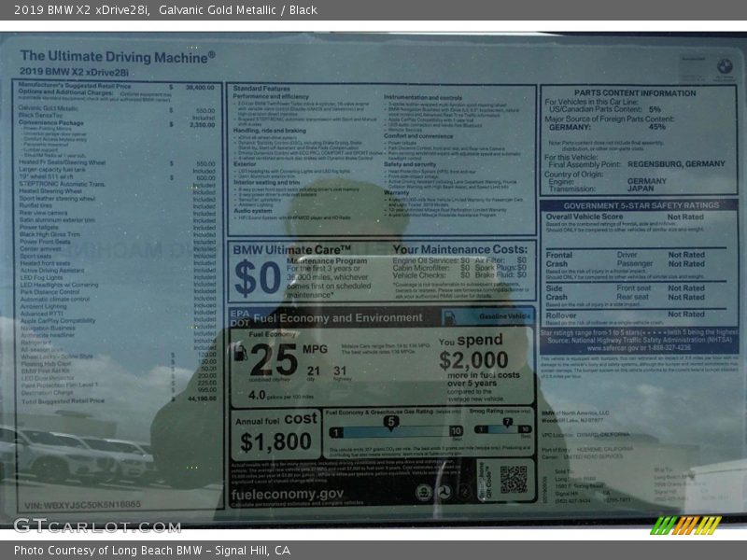Select the greenhouse gas rating marker 5
Image resolution: width=747 pixels, height=560 pixels.
click(390, 423)
